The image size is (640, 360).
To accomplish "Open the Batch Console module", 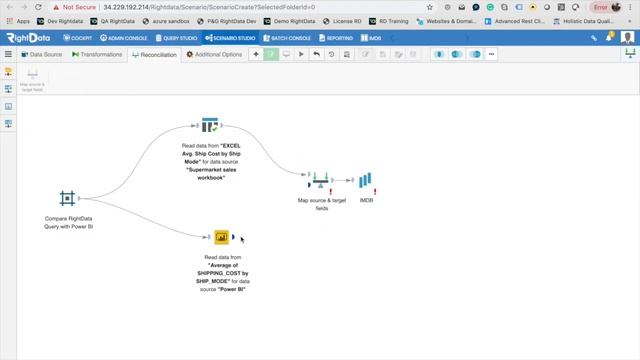I will [287, 38].
